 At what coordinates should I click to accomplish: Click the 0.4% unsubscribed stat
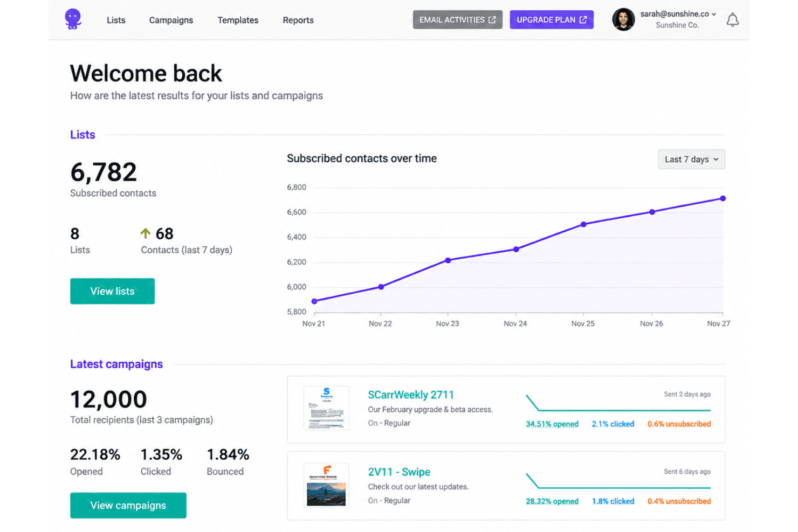tap(679, 501)
